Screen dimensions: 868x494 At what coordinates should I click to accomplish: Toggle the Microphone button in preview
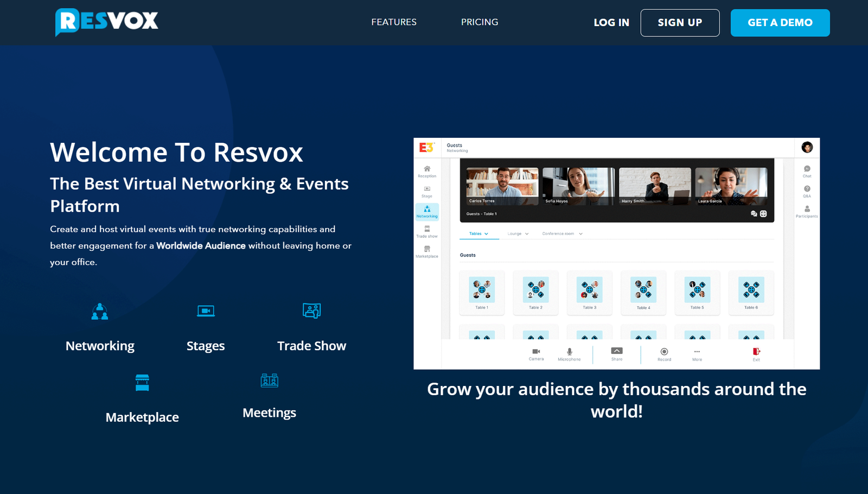569,354
